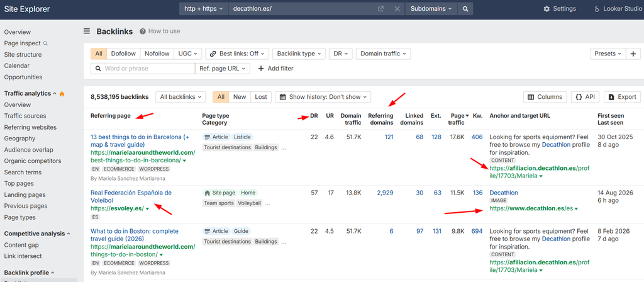Image resolution: width=644 pixels, height=282 pixels.
Task: Open Looker Studio integration
Action: tap(618, 9)
